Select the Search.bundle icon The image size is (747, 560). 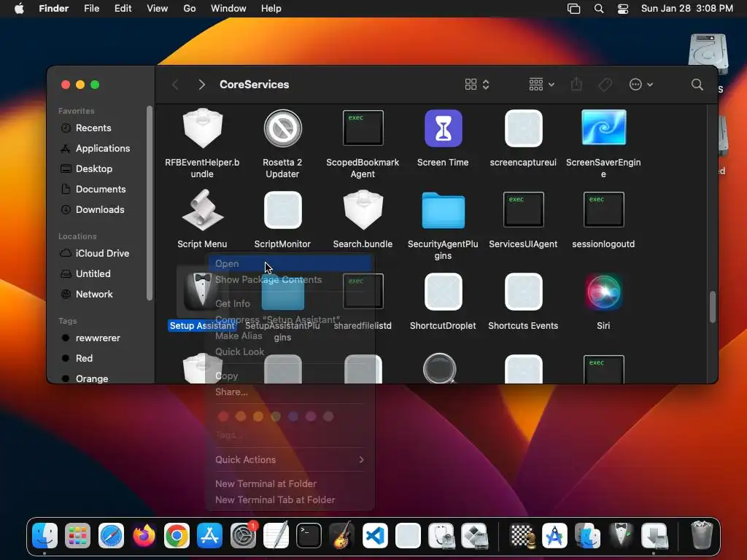pos(363,209)
